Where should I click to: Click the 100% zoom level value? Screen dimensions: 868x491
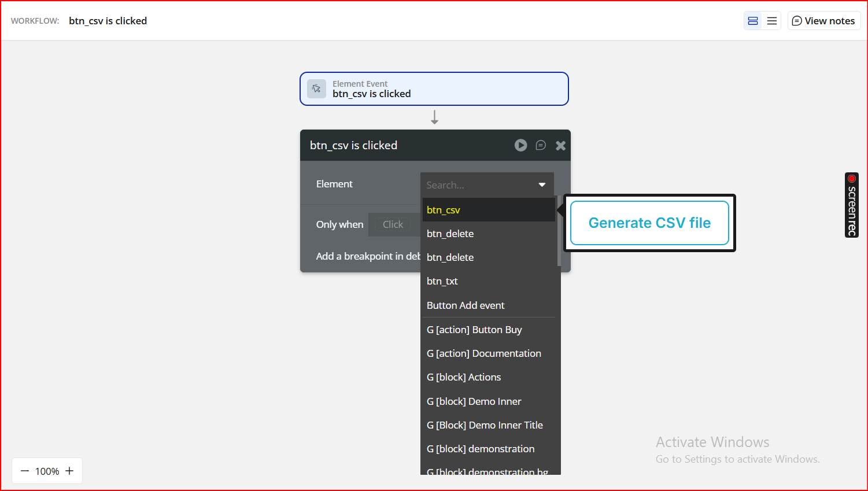click(x=47, y=471)
